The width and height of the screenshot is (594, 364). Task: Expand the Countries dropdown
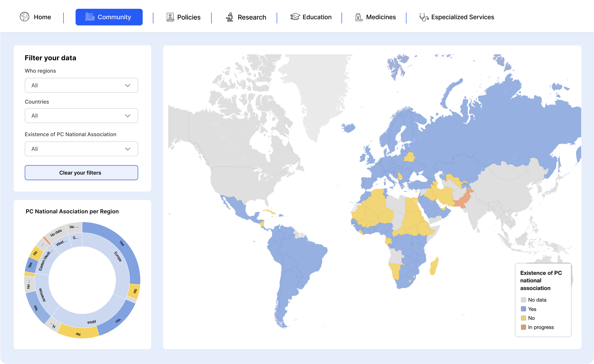point(81,116)
